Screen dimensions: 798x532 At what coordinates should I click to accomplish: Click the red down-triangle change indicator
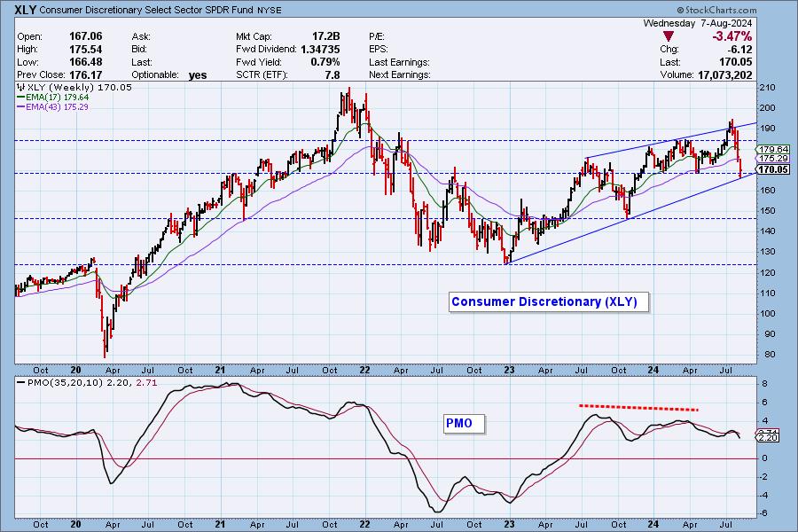(669, 36)
